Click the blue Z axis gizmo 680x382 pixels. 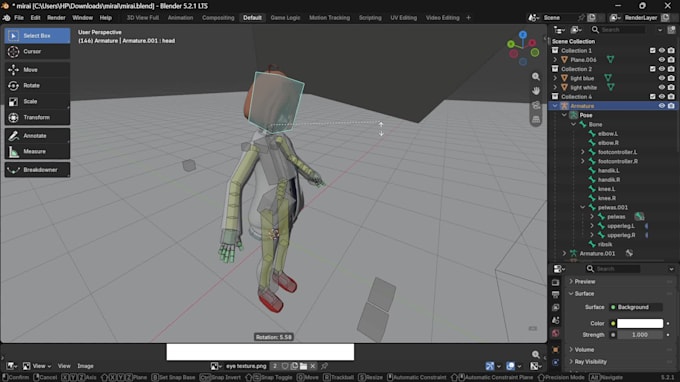[x=523, y=35]
